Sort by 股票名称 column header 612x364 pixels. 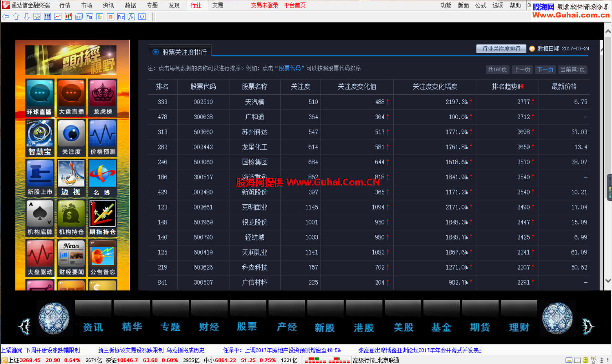(x=255, y=86)
